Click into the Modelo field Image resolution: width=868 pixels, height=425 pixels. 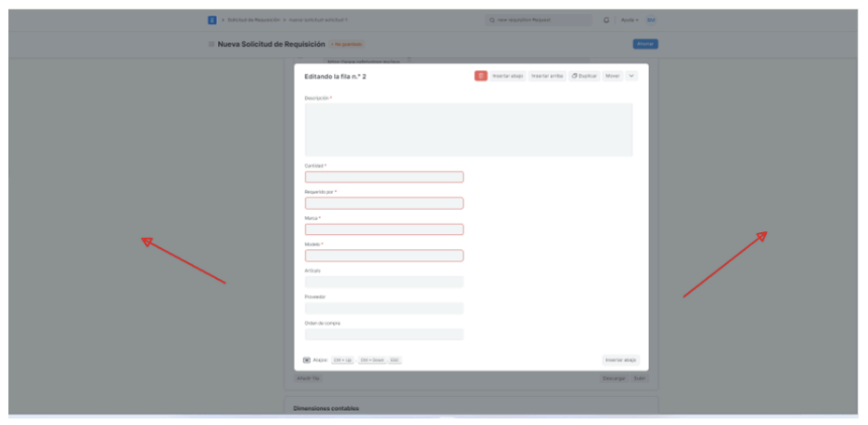(x=383, y=256)
